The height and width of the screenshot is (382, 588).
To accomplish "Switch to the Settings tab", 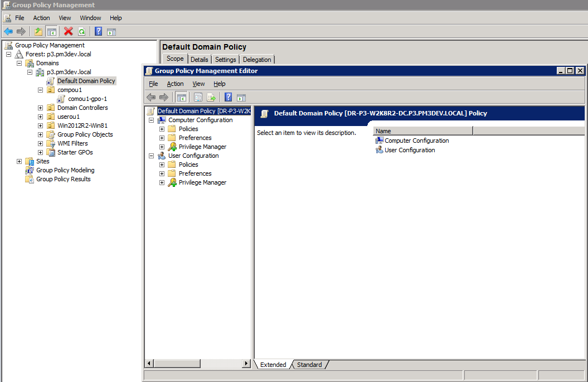I will click(x=225, y=60).
